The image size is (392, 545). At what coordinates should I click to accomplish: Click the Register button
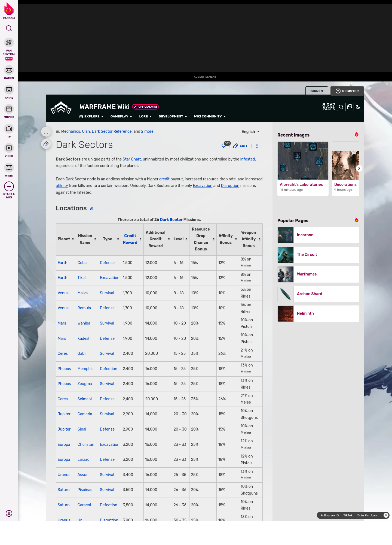347,91
